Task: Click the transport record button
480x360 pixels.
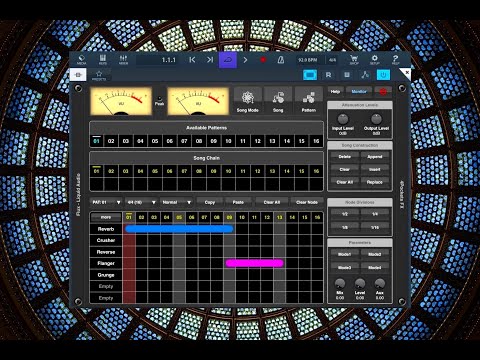Action: pos(263,60)
